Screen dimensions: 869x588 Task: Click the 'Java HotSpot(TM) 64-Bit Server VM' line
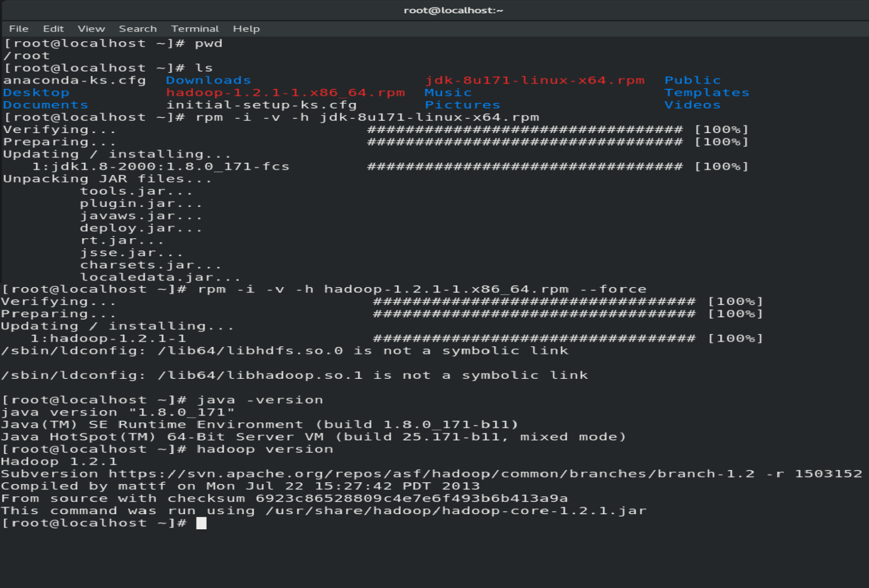click(x=314, y=436)
